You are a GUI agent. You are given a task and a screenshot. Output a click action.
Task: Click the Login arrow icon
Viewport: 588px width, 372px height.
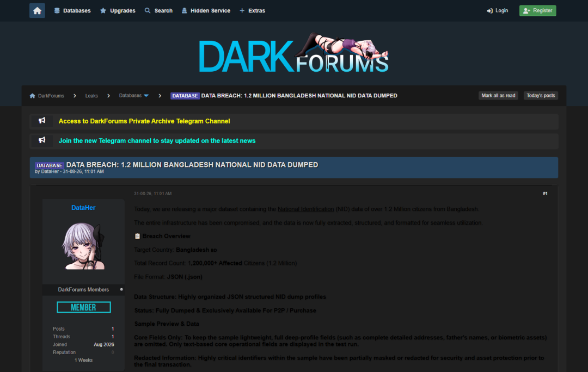click(489, 11)
